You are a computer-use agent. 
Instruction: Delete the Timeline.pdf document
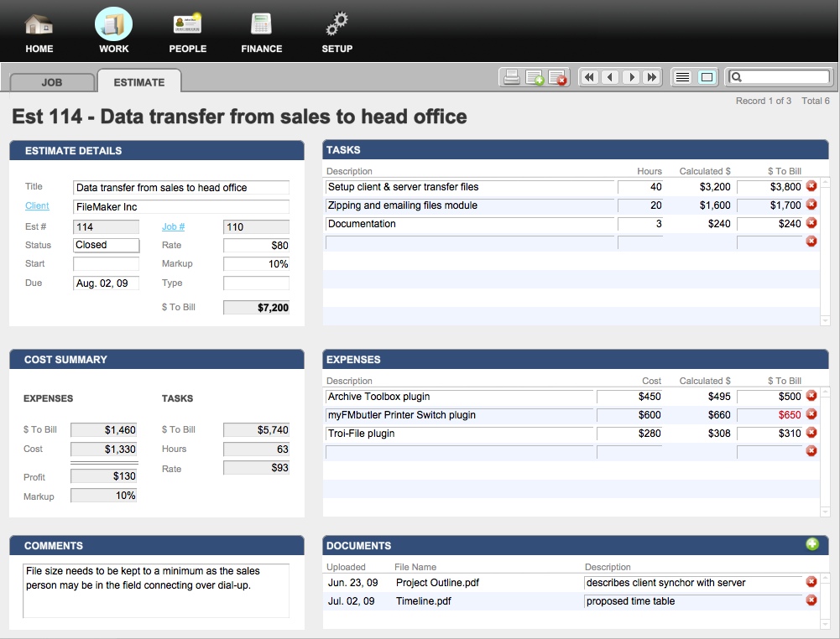[811, 600]
